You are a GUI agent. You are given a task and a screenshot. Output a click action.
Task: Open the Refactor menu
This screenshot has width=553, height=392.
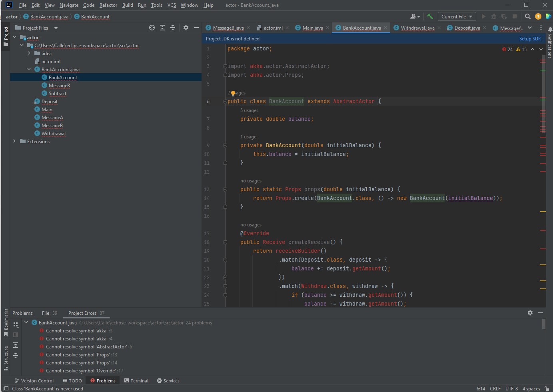(108, 5)
